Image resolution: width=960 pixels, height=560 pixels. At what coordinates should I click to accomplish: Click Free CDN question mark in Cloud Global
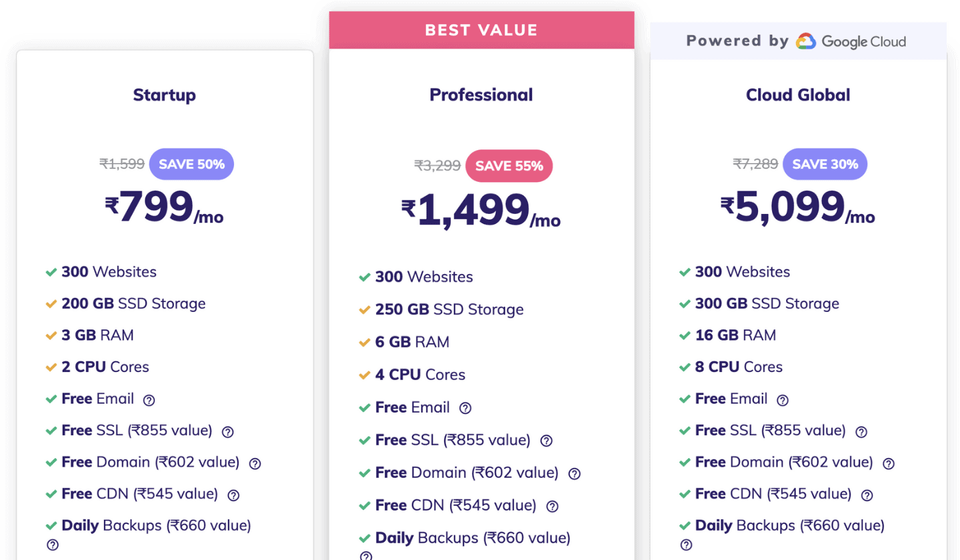tap(867, 495)
